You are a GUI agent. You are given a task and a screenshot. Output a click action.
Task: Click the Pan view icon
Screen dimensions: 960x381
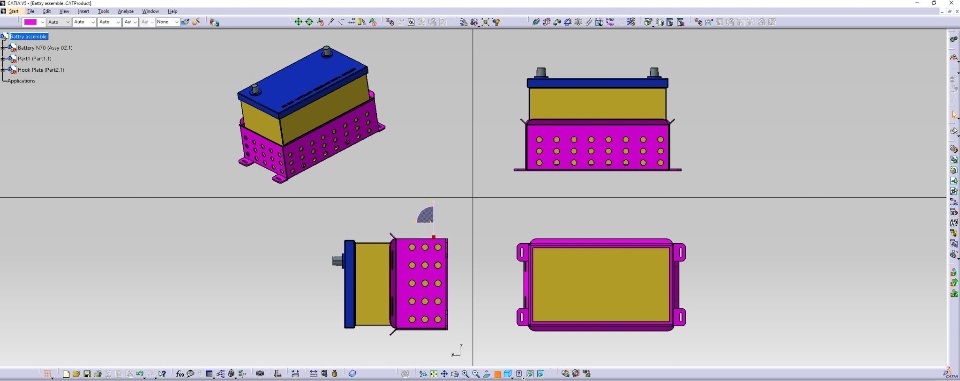[444, 374]
